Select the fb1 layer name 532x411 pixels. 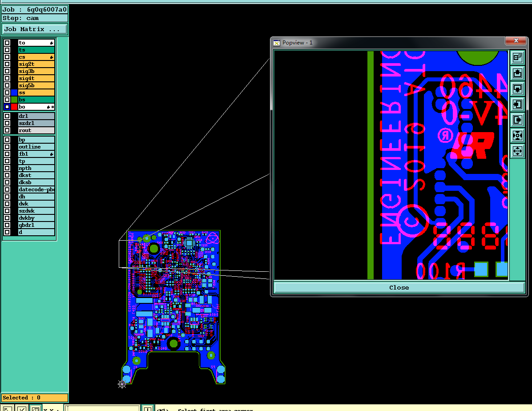(36, 154)
